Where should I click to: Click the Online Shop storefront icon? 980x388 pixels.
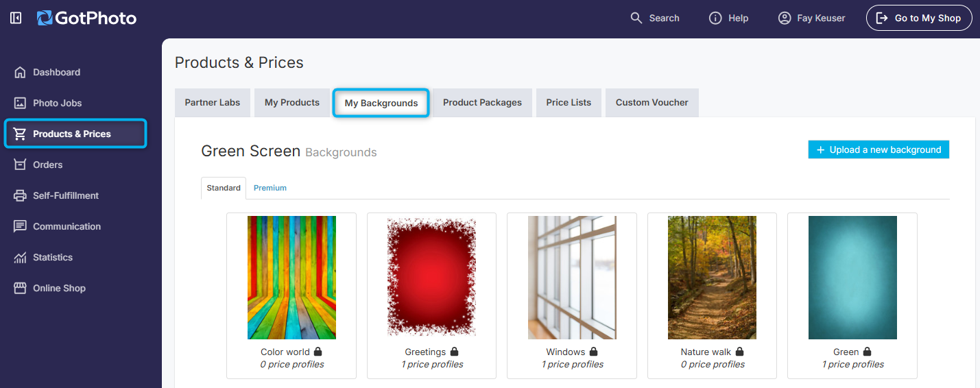click(x=20, y=288)
